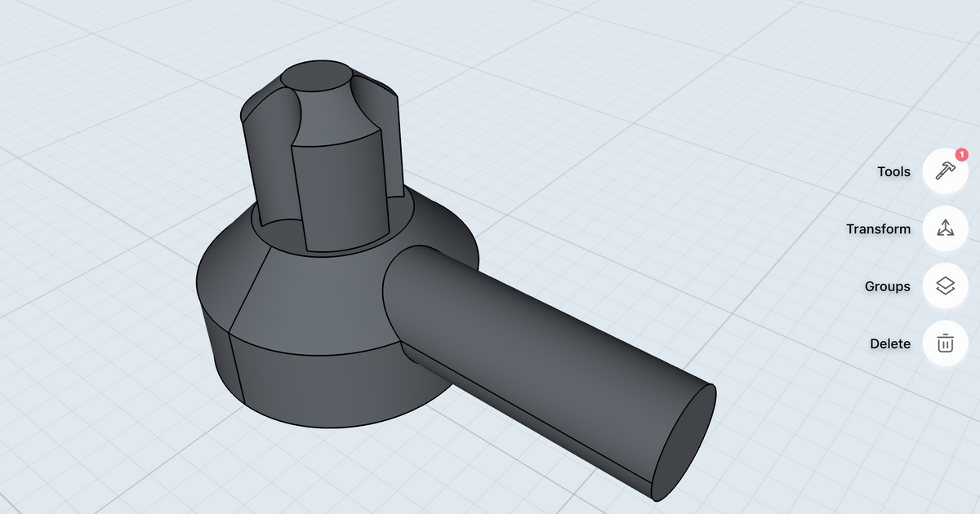
Task: Click the pink notification badge on Tools
Action: coord(962,153)
